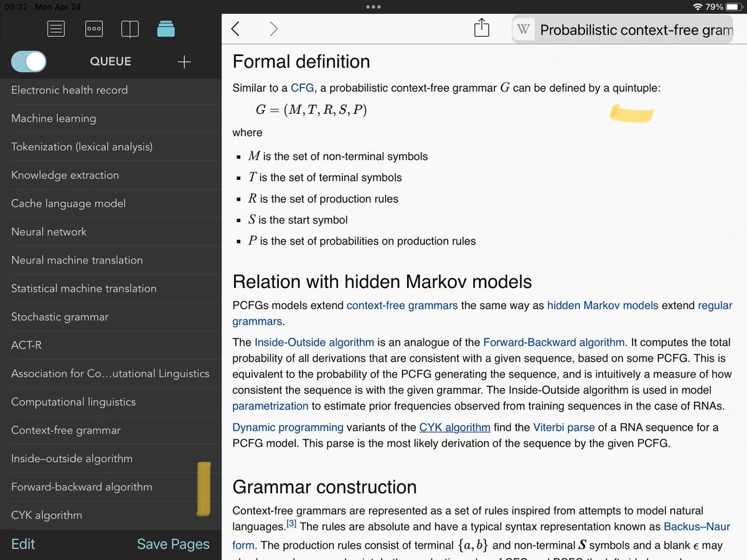This screenshot has width=747, height=560.
Task: Tap the battery 79% indicator
Action: pyautogui.click(x=724, y=7)
